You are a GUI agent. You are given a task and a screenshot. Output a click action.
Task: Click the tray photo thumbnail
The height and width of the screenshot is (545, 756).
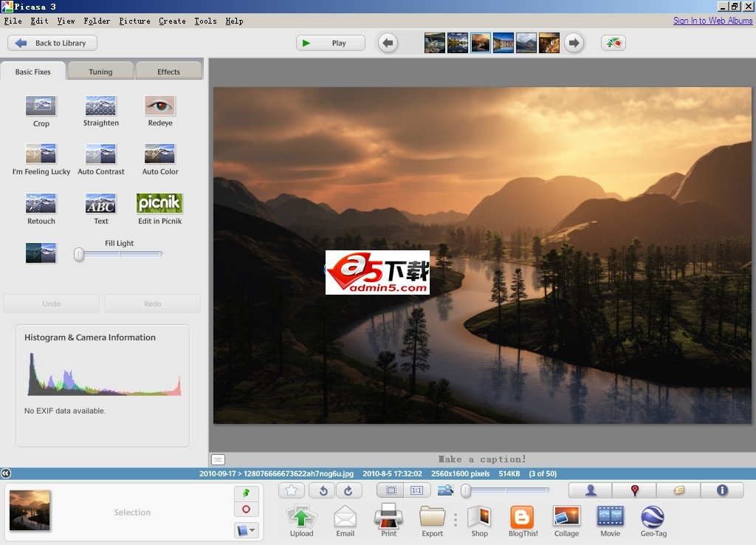coord(30,510)
